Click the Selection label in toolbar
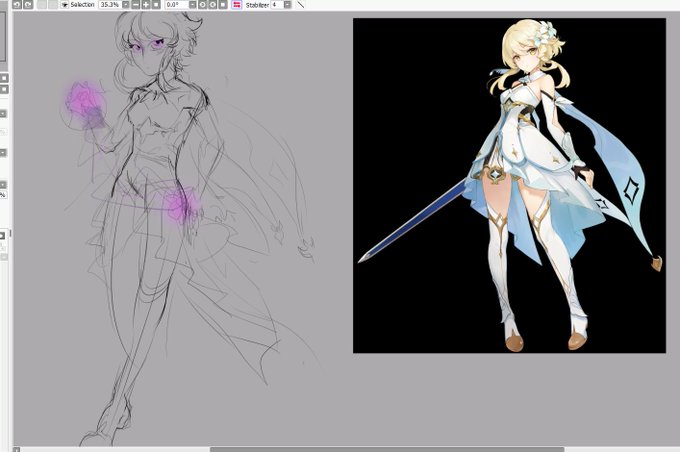The height and width of the screenshot is (452, 680). 82,5
